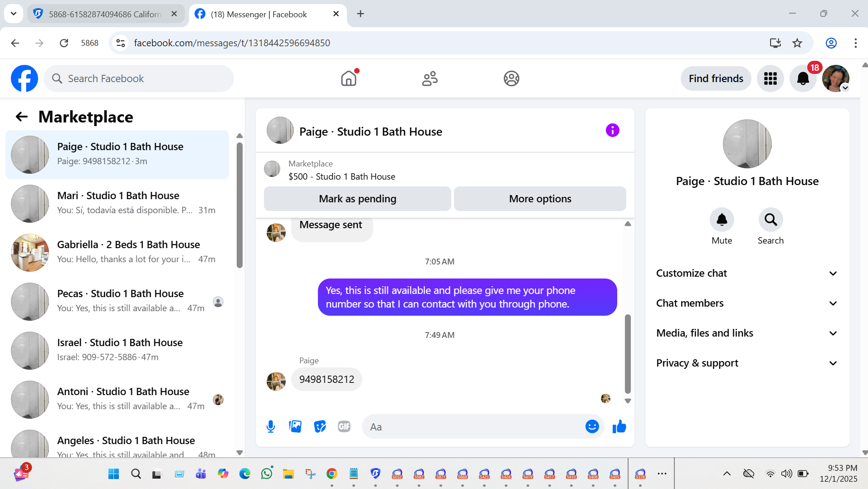Open WhatsApp from the taskbar
868x489 pixels.
267,474
